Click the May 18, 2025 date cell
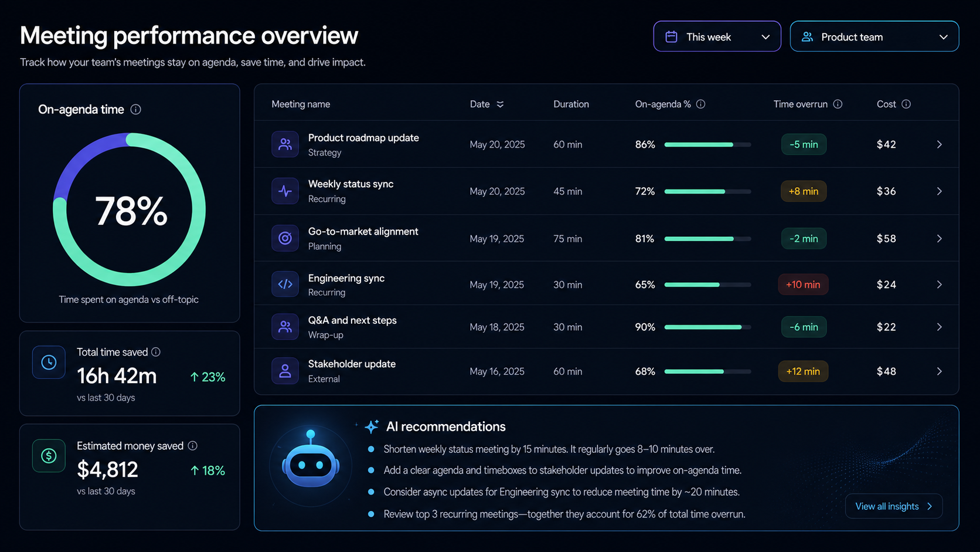Viewport: 980px width, 552px height. pyautogui.click(x=497, y=327)
